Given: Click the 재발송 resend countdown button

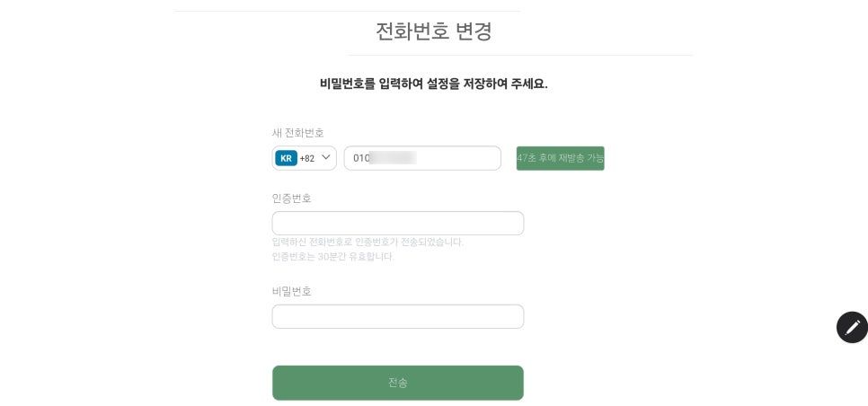Looking at the screenshot, I should (x=560, y=158).
